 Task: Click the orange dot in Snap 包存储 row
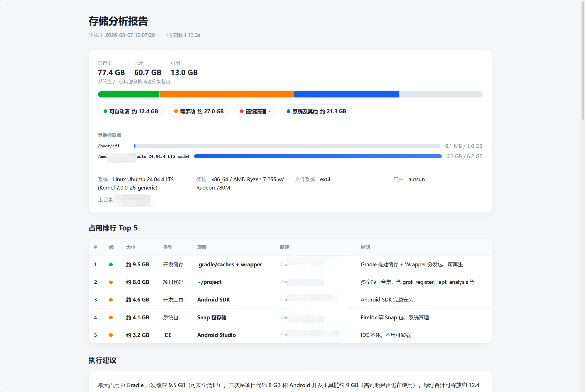tap(111, 318)
